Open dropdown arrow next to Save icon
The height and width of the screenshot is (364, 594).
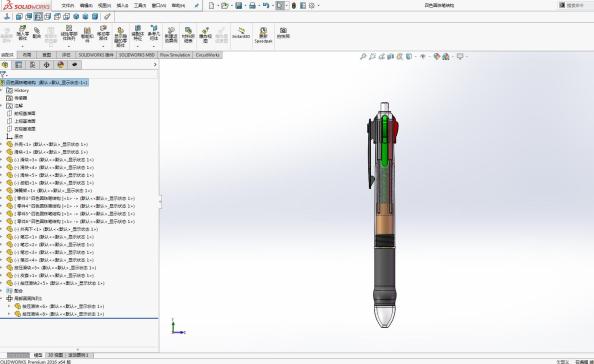pos(245,6)
